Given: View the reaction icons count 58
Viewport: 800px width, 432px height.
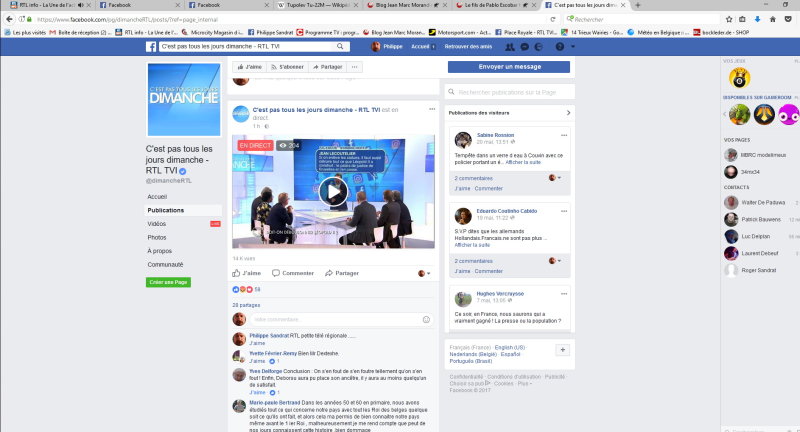Looking at the screenshot, I should point(246,289).
